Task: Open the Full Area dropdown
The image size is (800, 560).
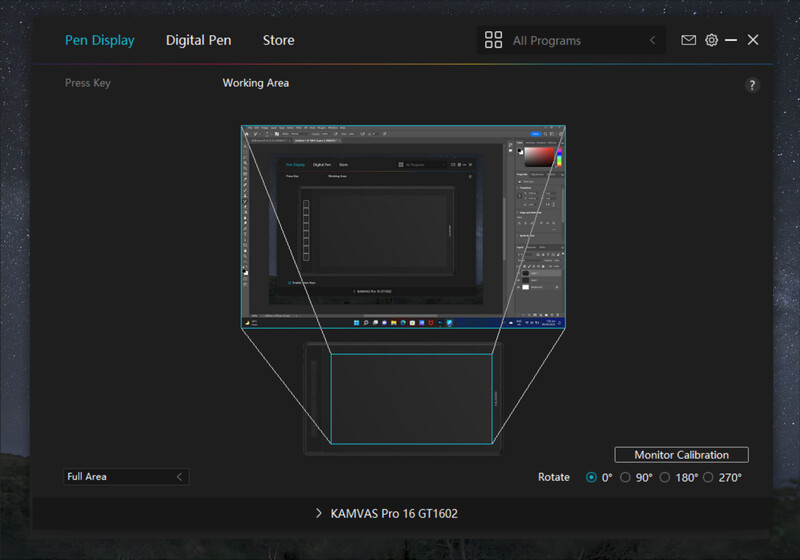Action: click(126, 477)
